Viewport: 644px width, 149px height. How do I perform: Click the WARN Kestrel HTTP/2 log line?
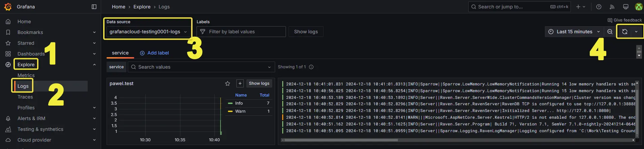pyautogui.click(x=459, y=117)
